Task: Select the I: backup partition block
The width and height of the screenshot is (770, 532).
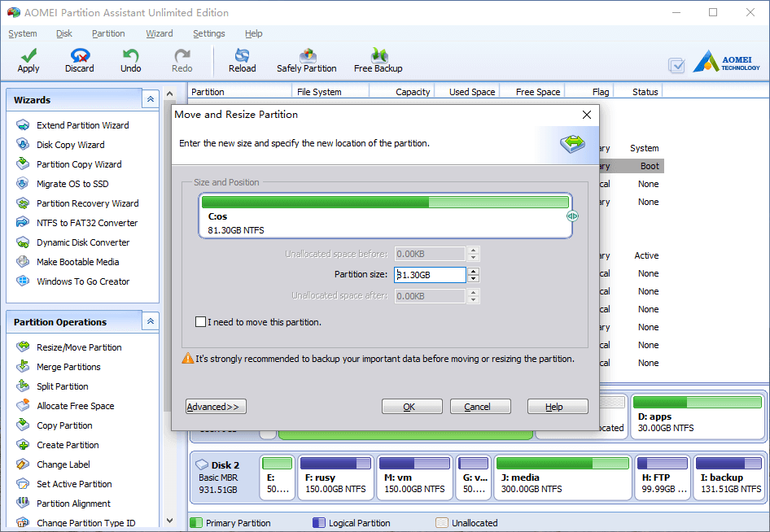Action: (x=728, y=477)
